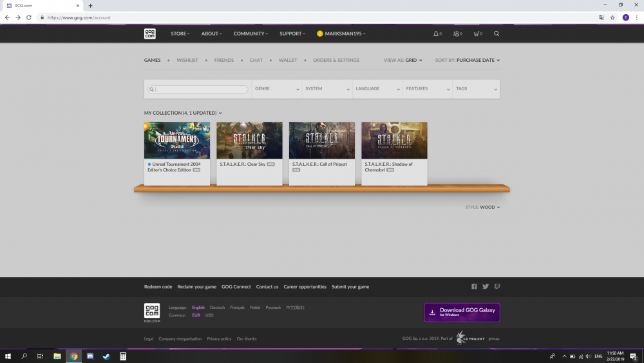Follow the Redeem code link
The image size is (644, 363).
point(158,287)
